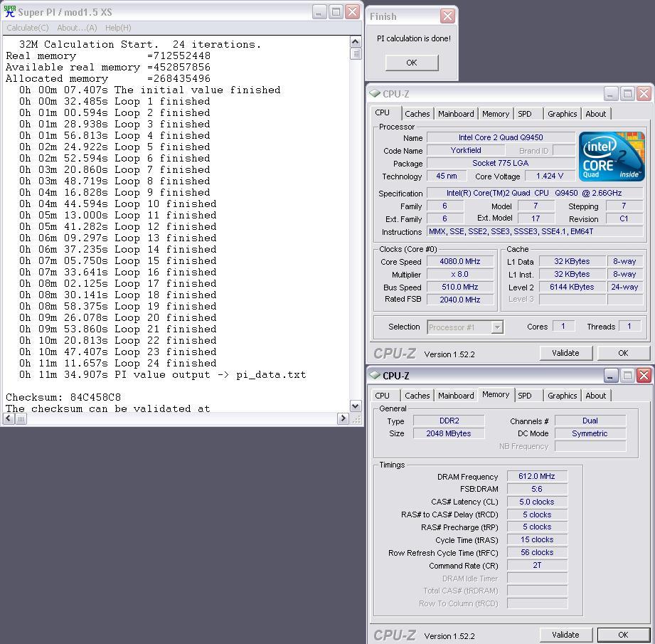Close the upper CPU-Z window

tap(644, 94)
